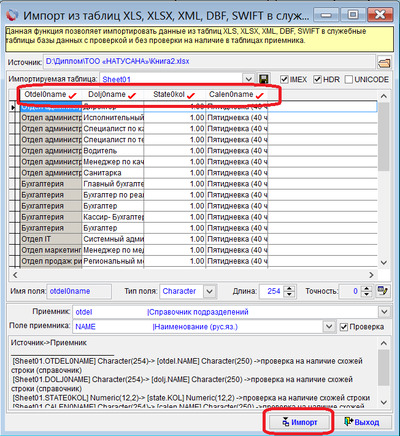Click the save icon next to Sheet01
Viewport: 400px width, 436px height.
264,79
